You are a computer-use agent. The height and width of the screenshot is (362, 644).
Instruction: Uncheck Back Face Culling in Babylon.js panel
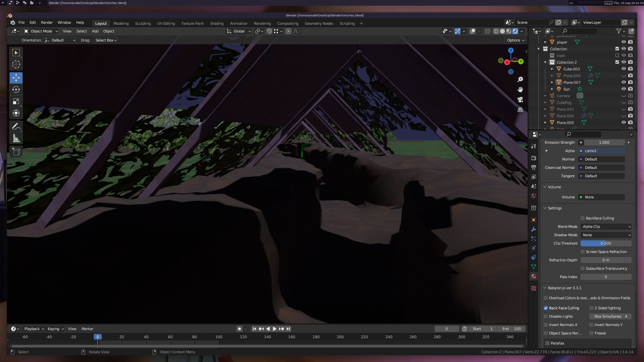[546, 308]
